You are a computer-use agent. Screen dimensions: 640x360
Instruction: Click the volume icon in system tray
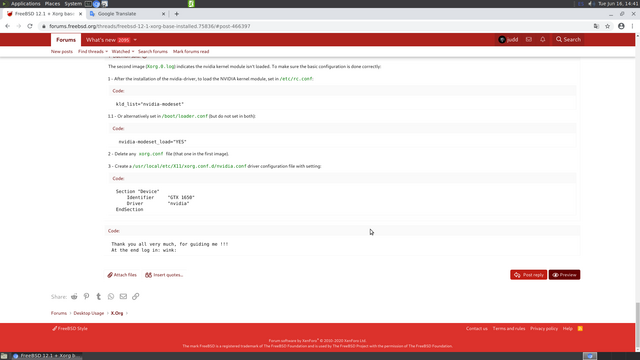[591, 4]
